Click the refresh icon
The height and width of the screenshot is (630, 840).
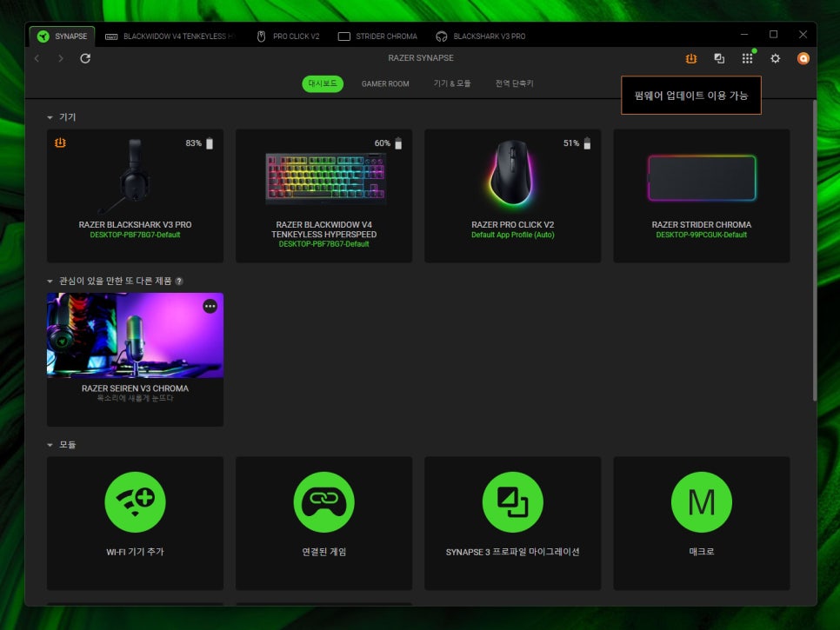coord(85,58)
